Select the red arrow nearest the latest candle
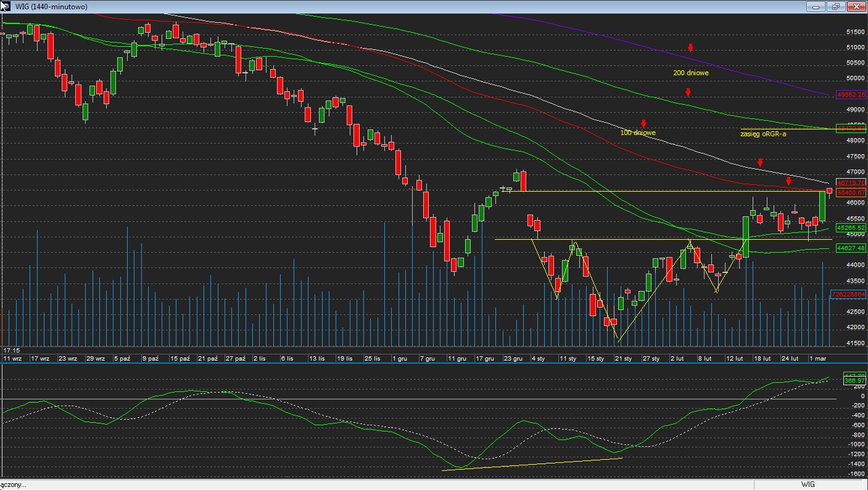 [788, 181]
